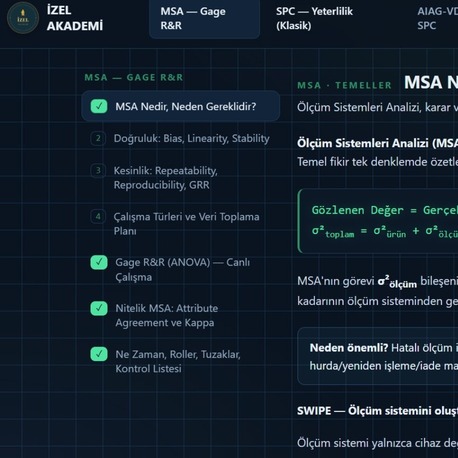
Task: Switch to MSA — Gage R&R tab
Action: coord(204,18)
